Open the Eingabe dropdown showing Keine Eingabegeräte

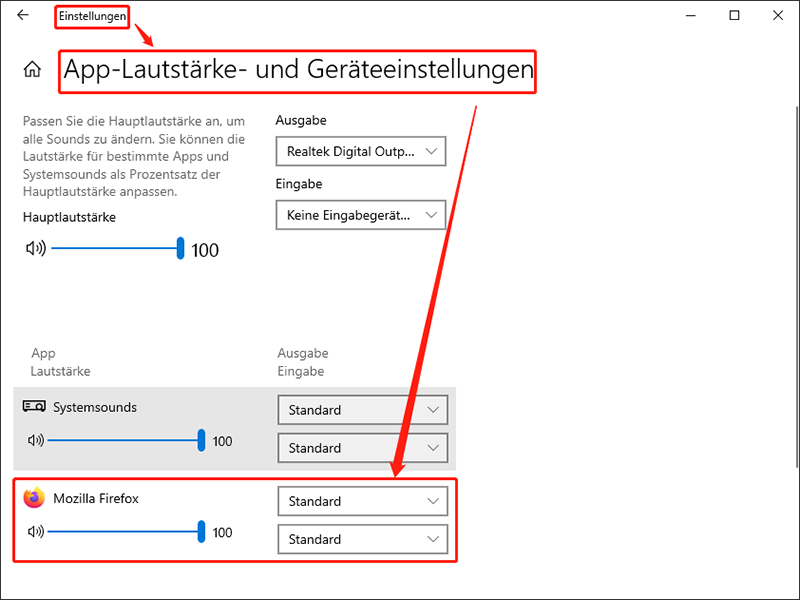[x=360, y=215]
